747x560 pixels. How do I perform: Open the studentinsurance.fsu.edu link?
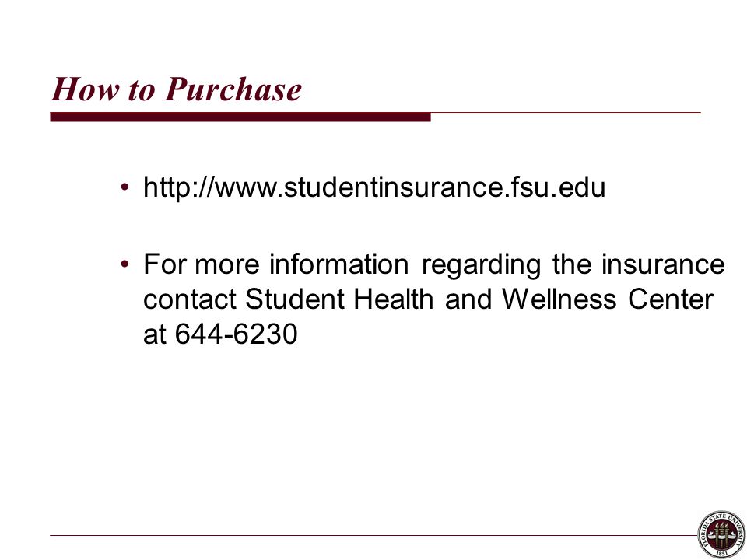(374, 187)
